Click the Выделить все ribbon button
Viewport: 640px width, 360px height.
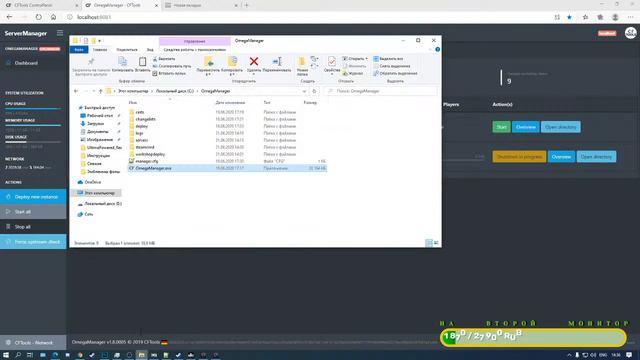point(388,59)
